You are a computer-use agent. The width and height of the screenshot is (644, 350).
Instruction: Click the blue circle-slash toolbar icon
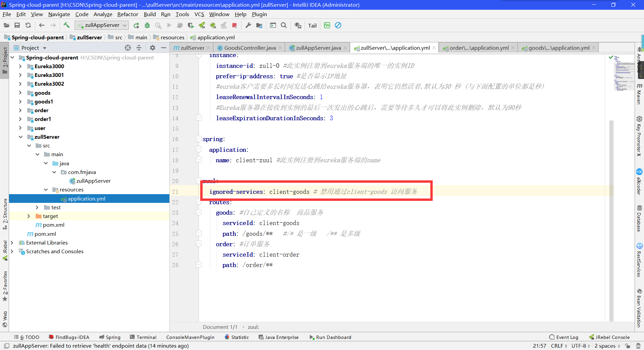point(338,25)
